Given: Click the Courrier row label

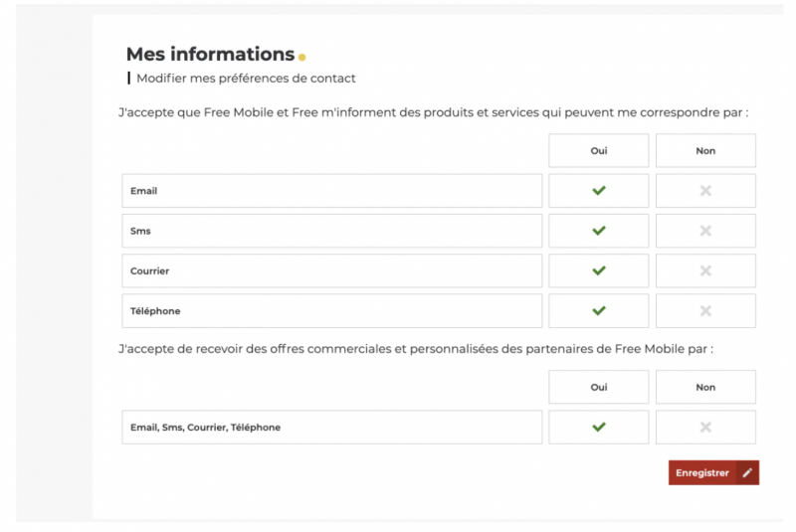Looking at the screenshot, I should 150,270.
